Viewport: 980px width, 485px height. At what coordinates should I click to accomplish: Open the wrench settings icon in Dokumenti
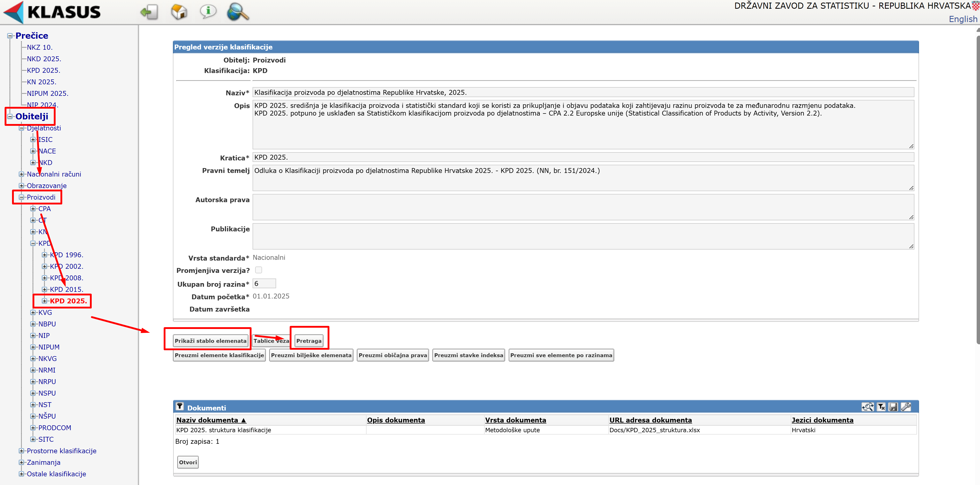[906, 407]
